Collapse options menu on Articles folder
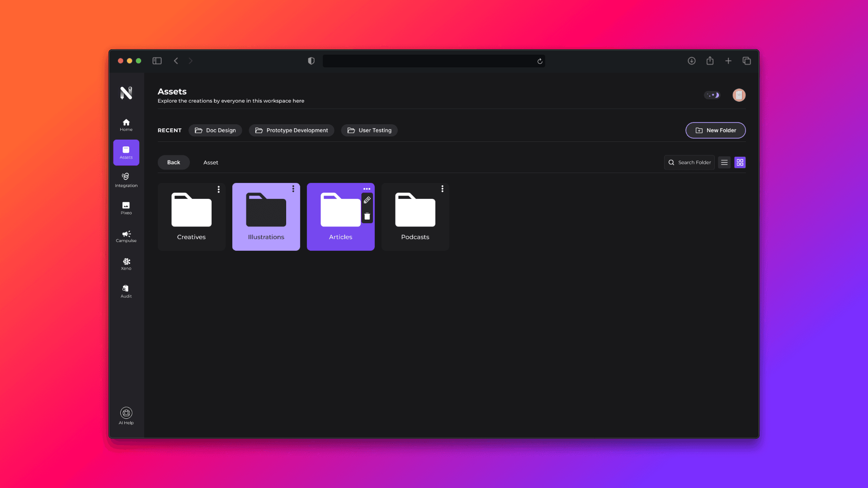 coord(367,189)
